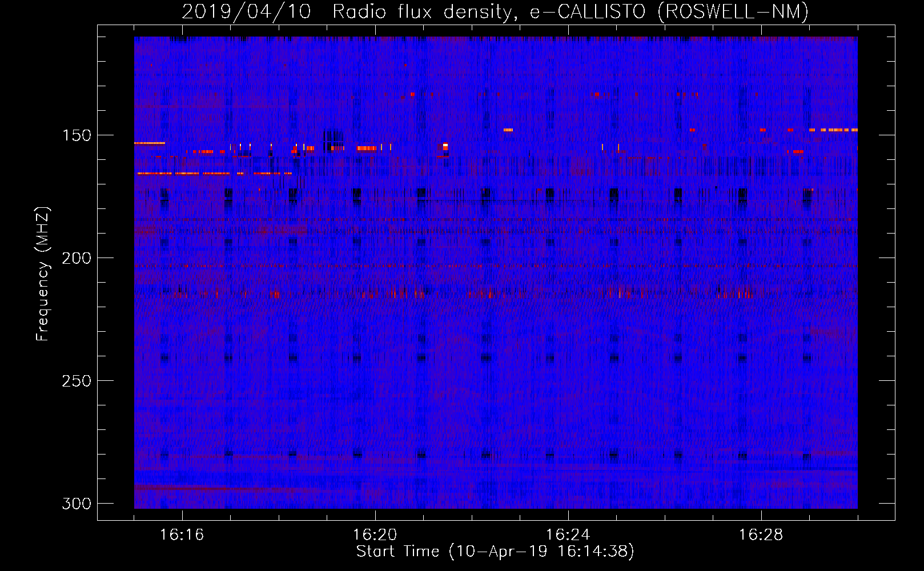Select the 250 frequency tick label

coord(77,381)
